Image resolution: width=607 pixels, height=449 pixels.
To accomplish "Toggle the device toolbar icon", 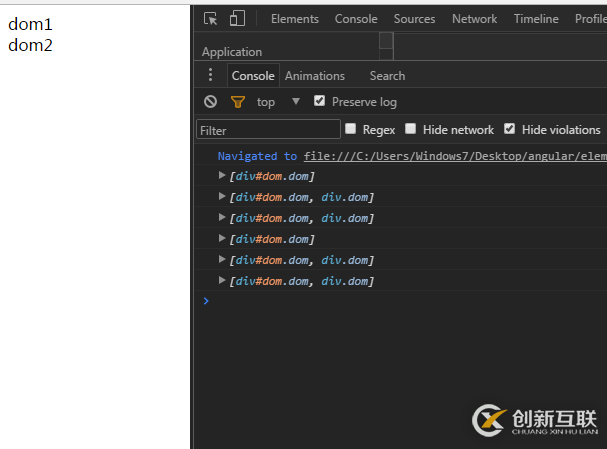I will tap(237, 18).
